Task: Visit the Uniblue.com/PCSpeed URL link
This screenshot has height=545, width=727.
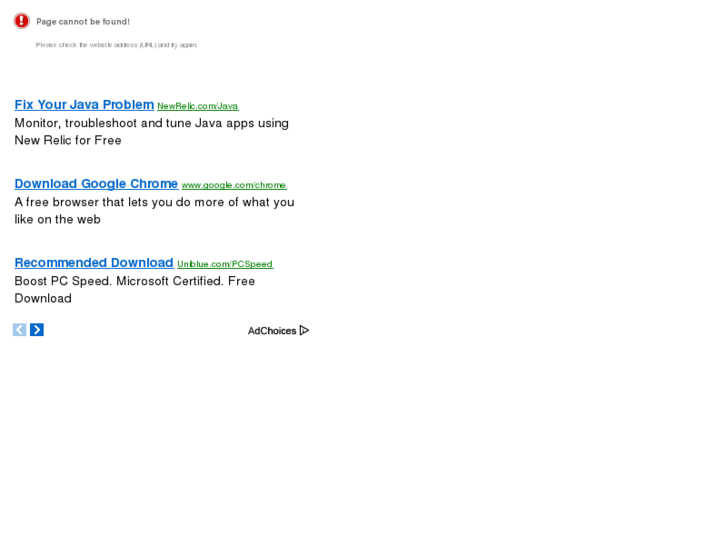Action: pyautogui.click(x=224, y=264)
